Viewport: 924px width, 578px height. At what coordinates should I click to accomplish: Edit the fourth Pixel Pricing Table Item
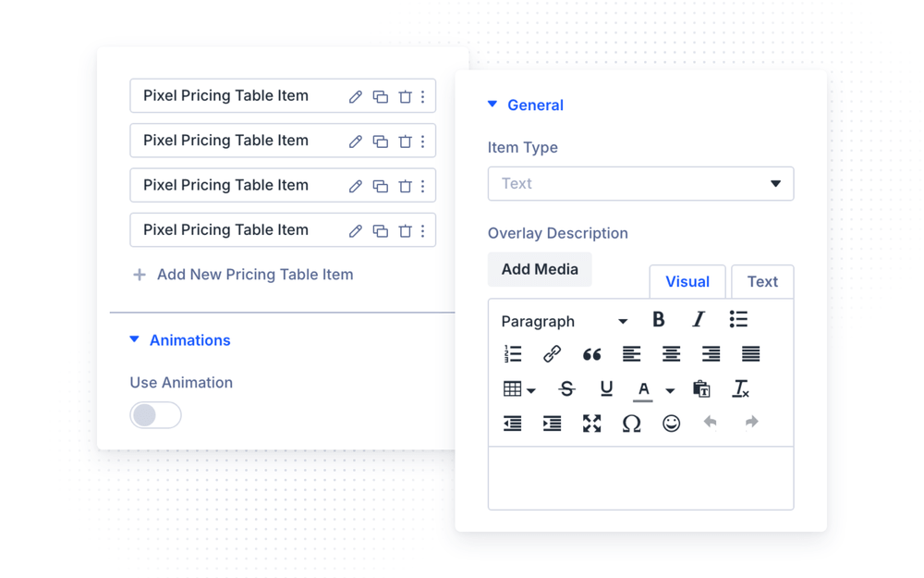point(356,231)
